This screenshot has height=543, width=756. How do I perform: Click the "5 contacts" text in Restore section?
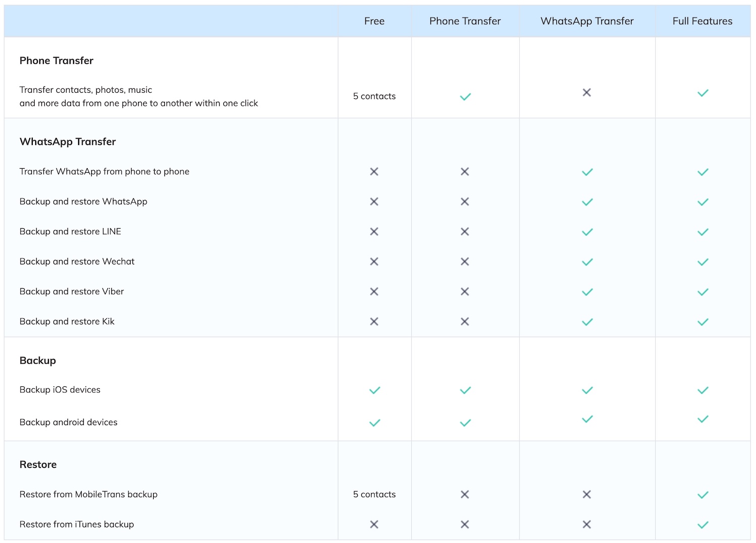374,495
